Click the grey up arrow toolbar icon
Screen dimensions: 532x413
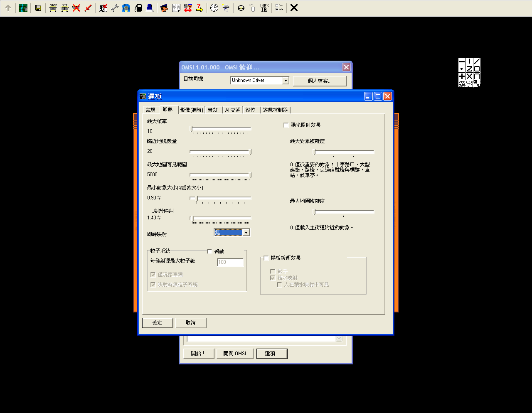click(8, 8)
